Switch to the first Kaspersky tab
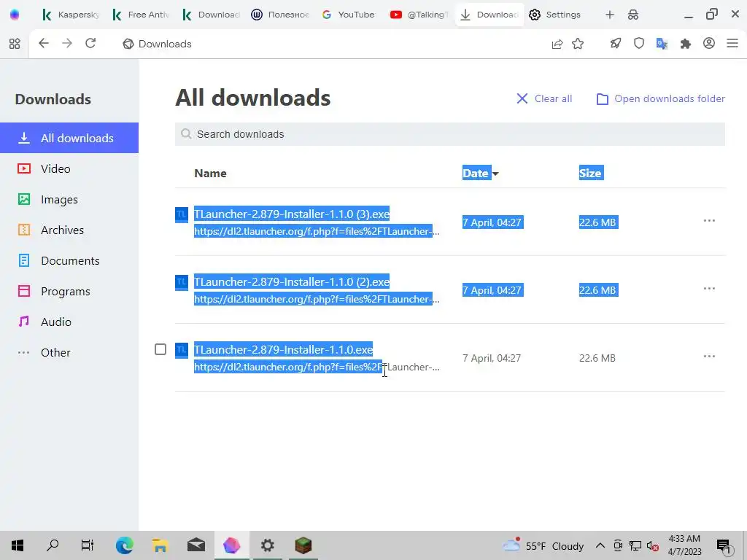This screenshot has width=747, height=560. [71, 15]
